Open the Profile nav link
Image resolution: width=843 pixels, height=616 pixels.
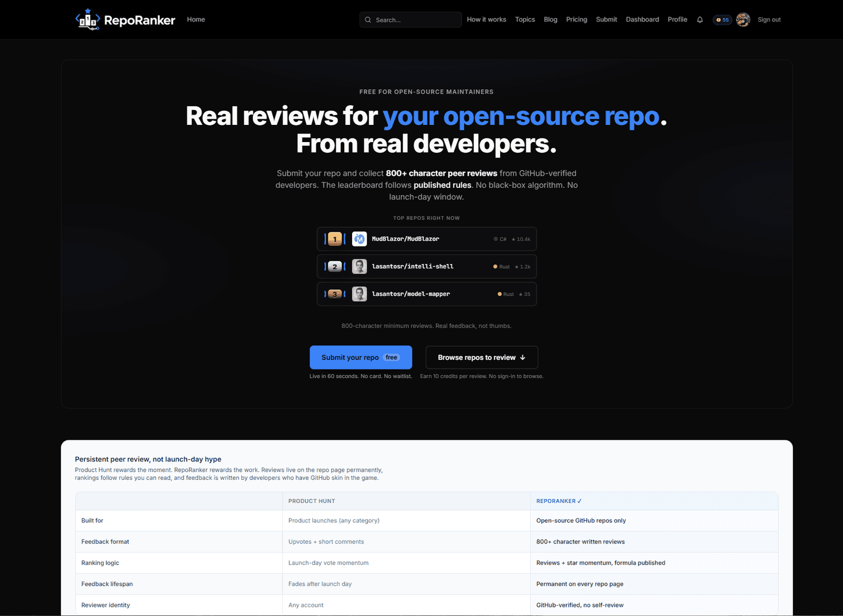[x=677, y=19]
